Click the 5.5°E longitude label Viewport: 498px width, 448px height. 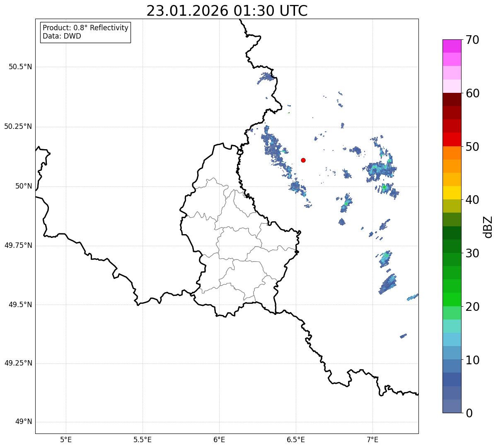[x=143, y=440]
